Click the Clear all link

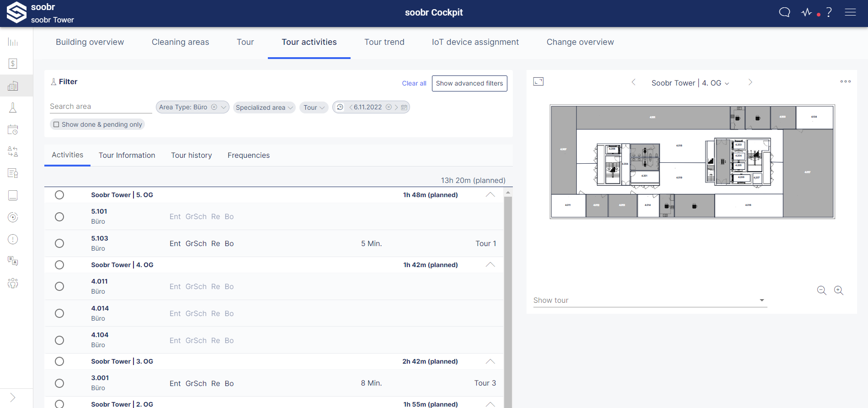click(x=414, y=83)
